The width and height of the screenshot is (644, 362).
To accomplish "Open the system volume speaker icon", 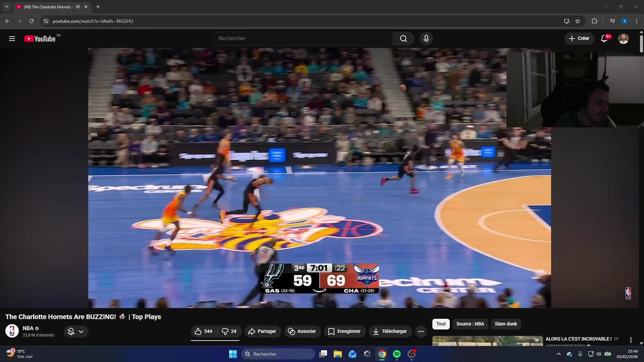I will (x=599, y=354).
